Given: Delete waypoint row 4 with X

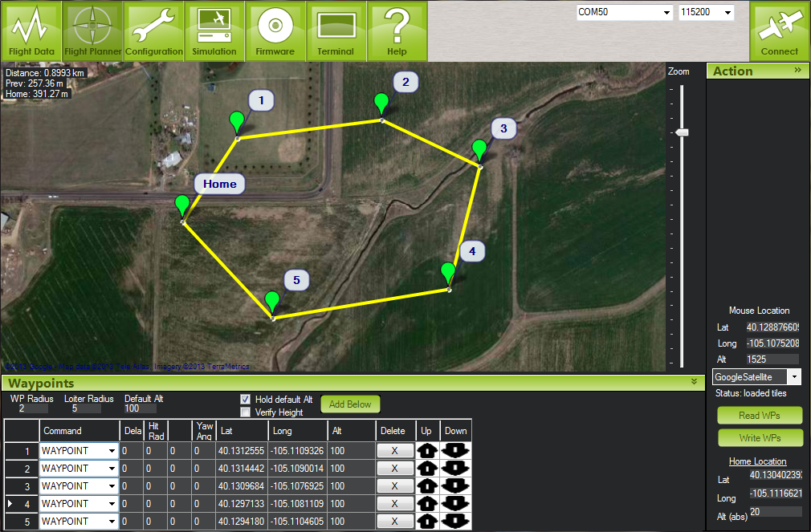Looking at the screenshot, I should tap(395, 504).
